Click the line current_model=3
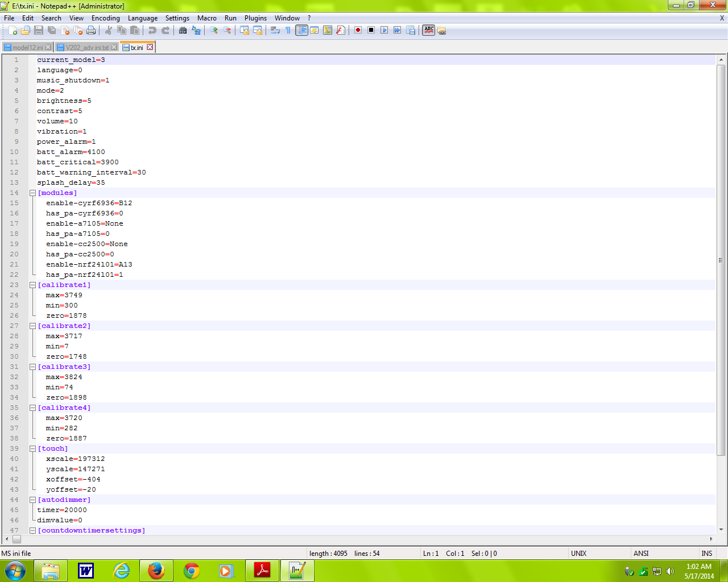The height and width of the screenshot is (582, 728). pyautogui.click(x=71, y=60)
